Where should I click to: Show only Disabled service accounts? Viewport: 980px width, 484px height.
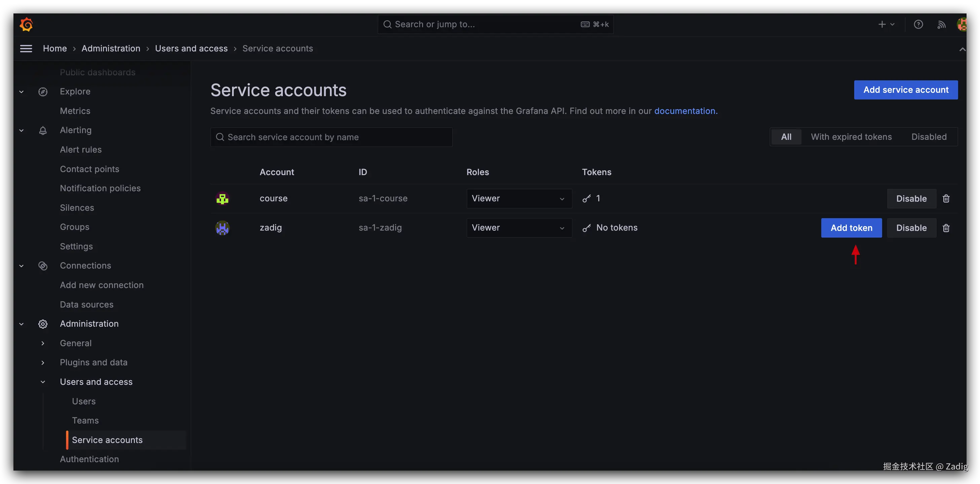pyautogui.click(x=929, y=137)
